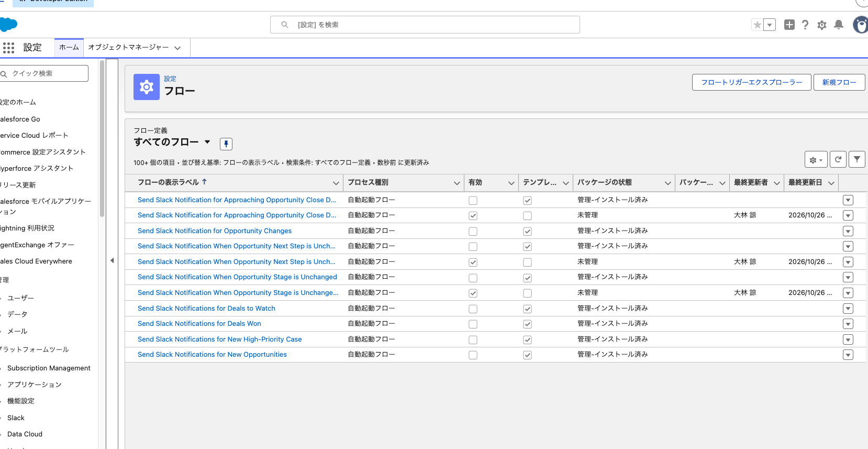Expand the すべてのフロー list view picker
This screenshot has width=868, height=449.
point(207,142)
